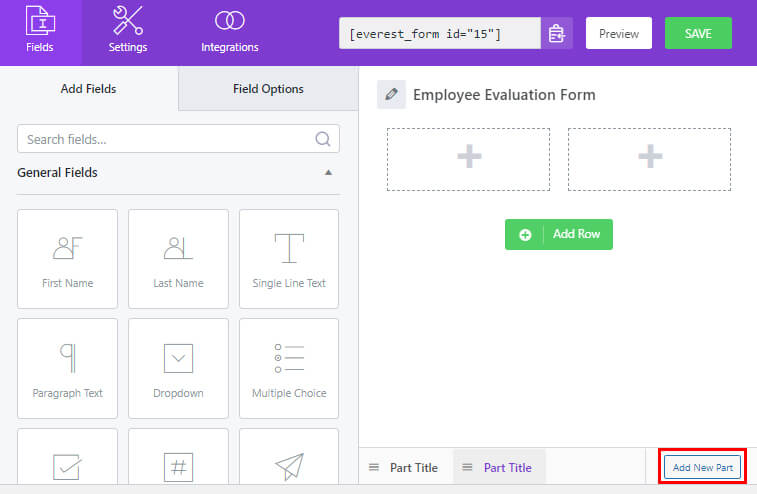
Task: Click the everest_form shortcode field
Action: point(440,33)
